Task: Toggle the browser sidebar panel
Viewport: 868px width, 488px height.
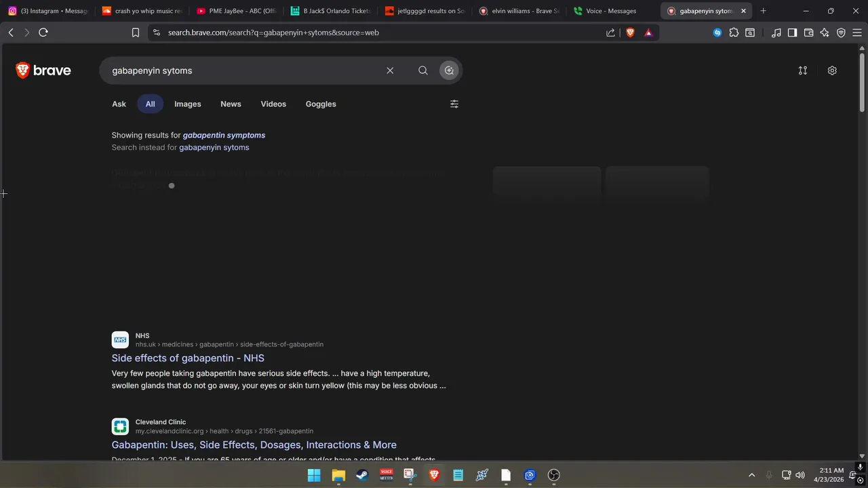Action: tap(792, 33)
